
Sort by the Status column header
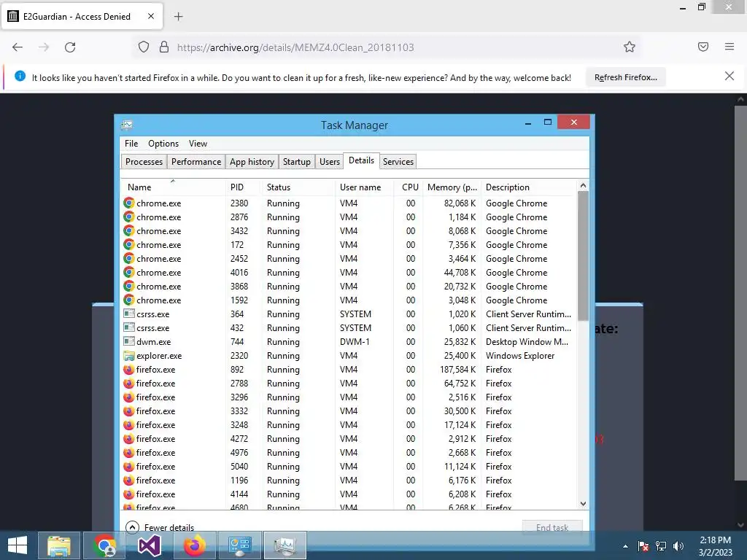coord(298,187)
